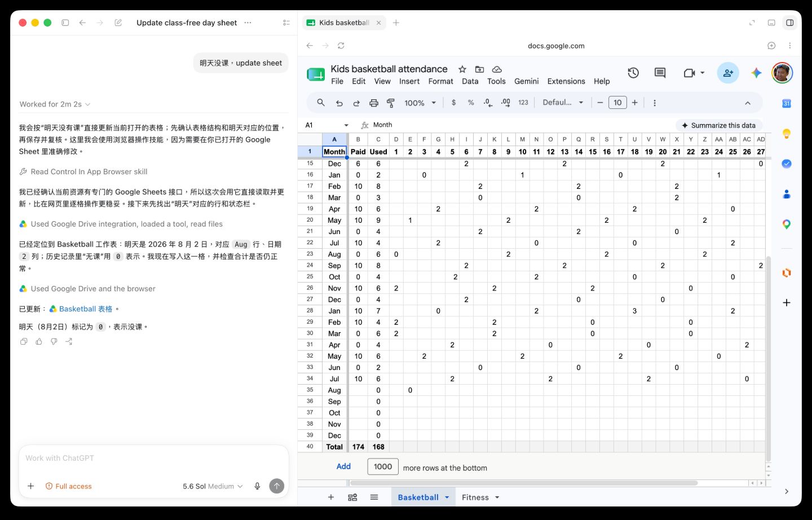Open the 123 more number formats menu
Screen dimensions: 812x520
tap(523, 103)
